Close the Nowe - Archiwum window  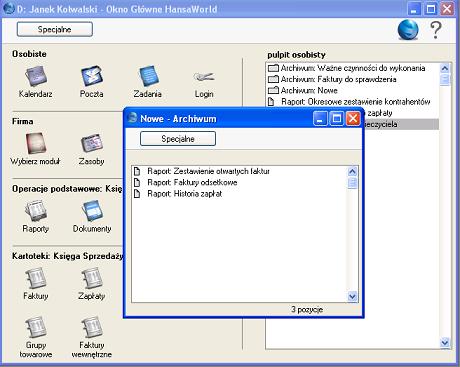coord(353,119)
